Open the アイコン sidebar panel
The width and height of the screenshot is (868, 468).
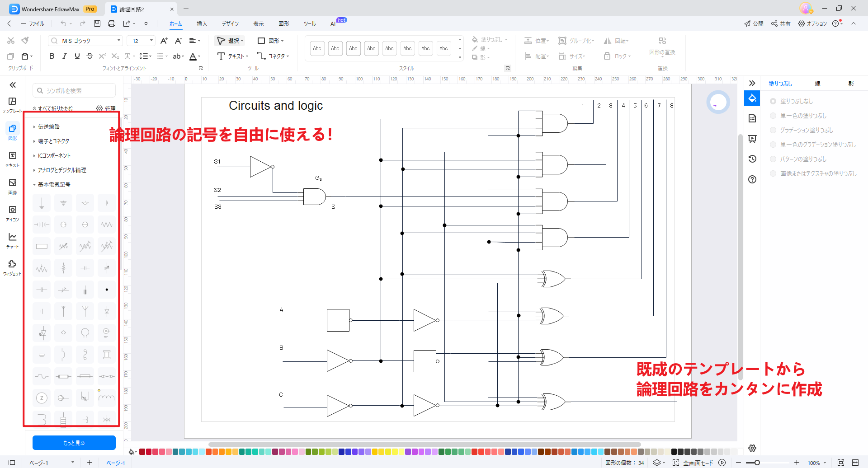click(x=12, y=213)
